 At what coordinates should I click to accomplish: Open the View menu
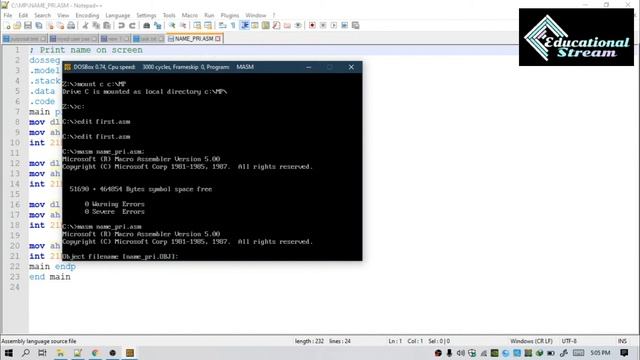coord(63,15)
